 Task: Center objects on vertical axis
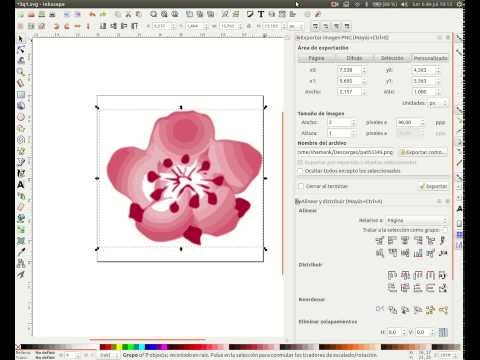(x=405, y=240)
